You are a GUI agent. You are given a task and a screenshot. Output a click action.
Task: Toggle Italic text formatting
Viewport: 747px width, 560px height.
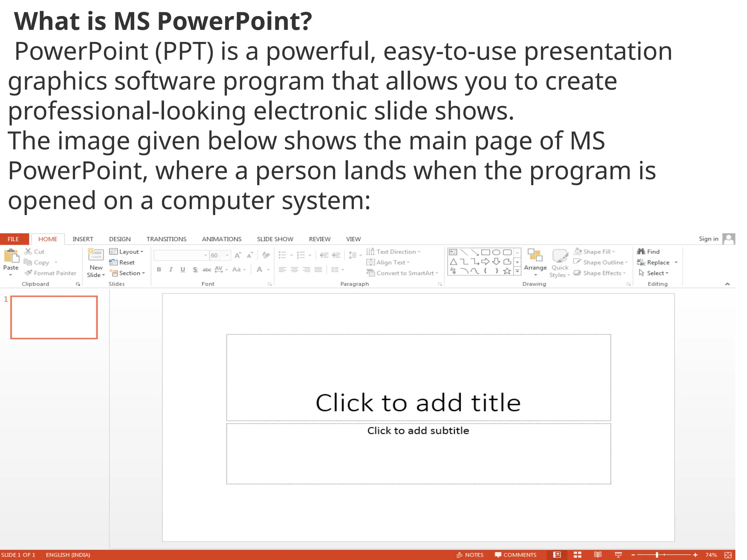(171, 269)
